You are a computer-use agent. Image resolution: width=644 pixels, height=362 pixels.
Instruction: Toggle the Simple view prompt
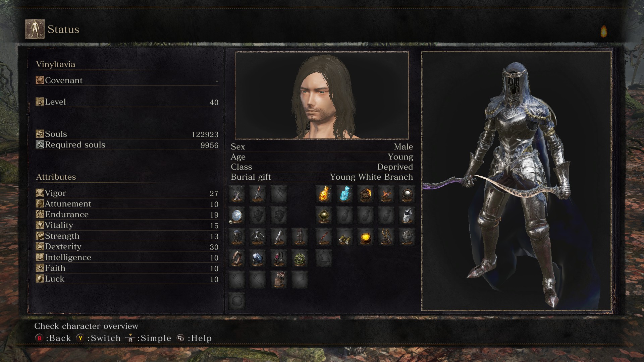click(148, 338)
